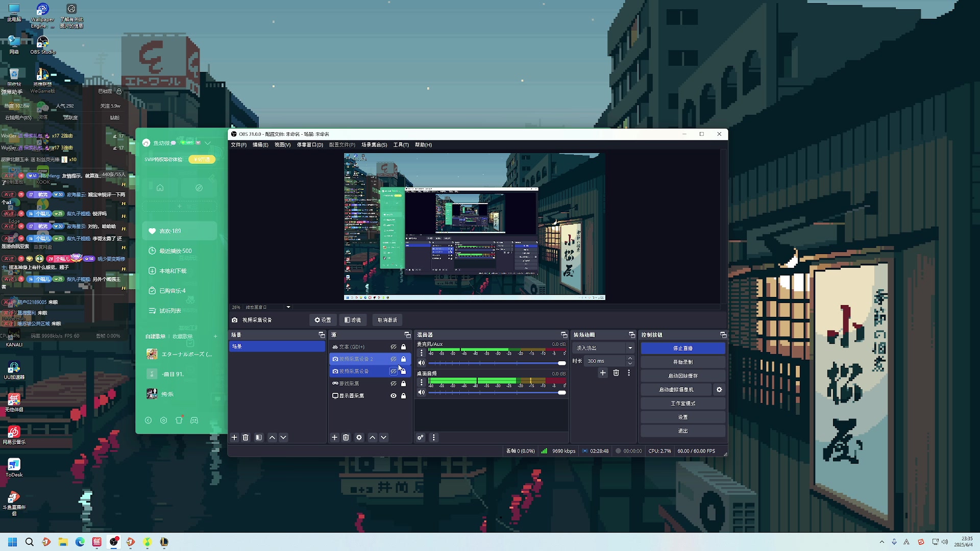Click the 滤镜 button in source toolbar

(x=353, y=320)
